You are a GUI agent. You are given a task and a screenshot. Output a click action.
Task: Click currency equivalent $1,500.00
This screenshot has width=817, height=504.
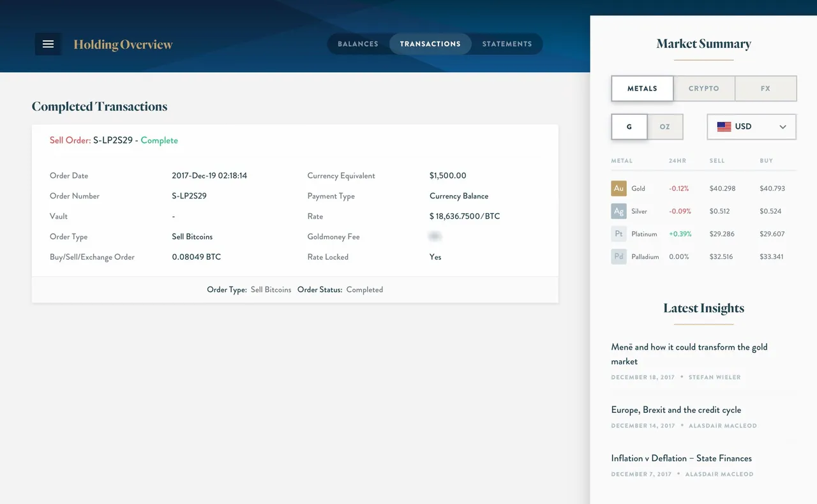click(448, 175)
